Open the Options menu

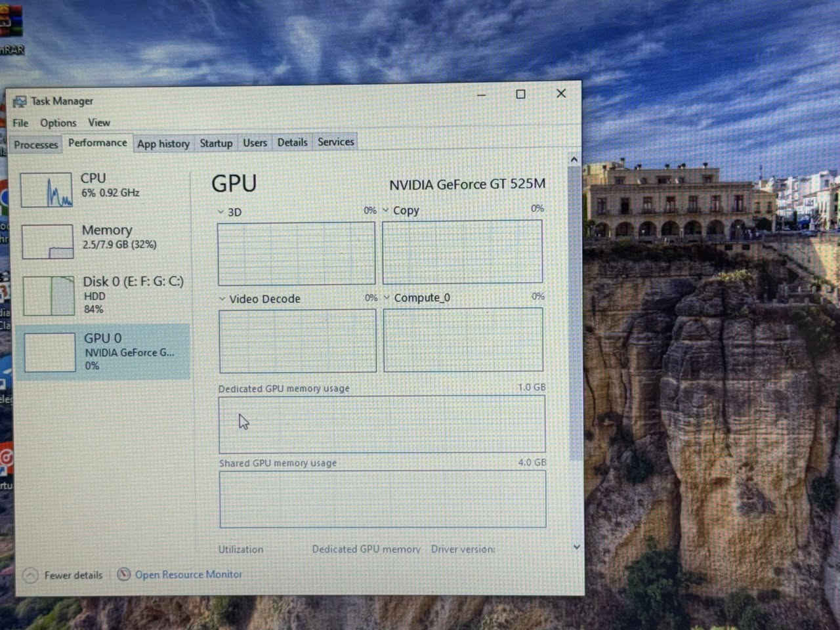coord(58,123)
